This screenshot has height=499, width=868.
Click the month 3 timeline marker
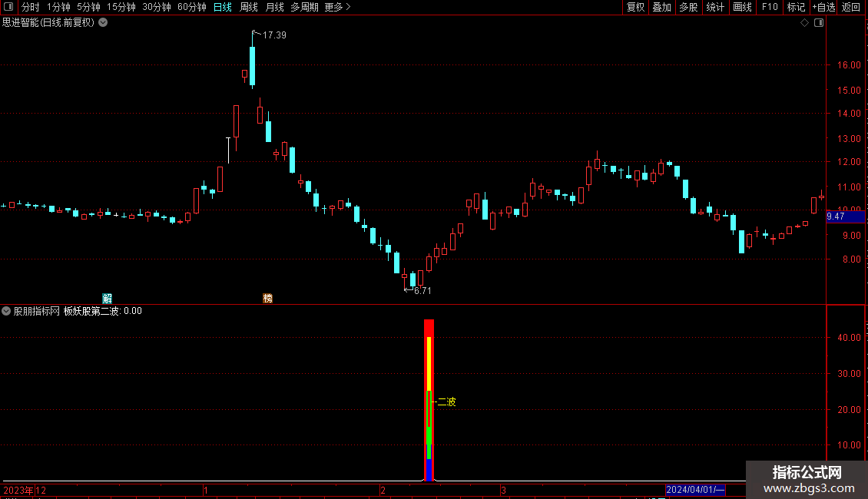[x=503, y=490]
